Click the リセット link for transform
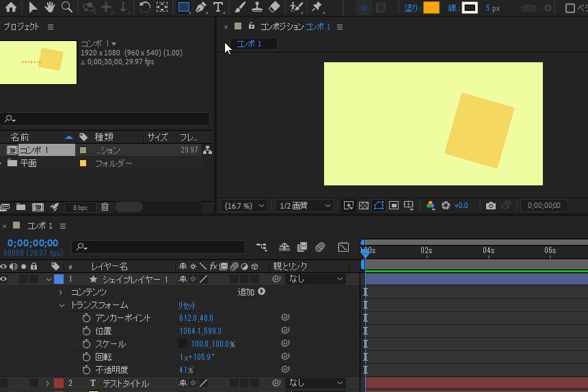 coord(187,305)
